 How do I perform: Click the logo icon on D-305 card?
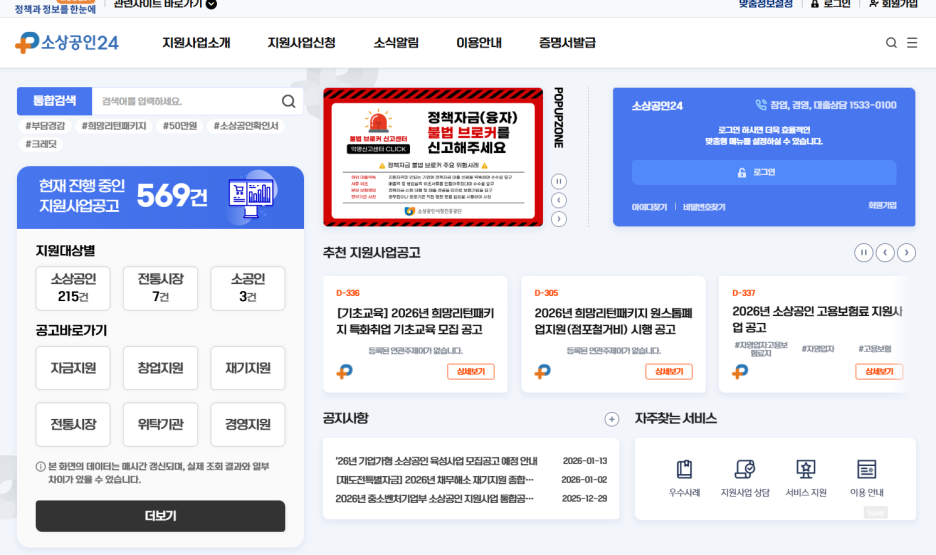543,372
